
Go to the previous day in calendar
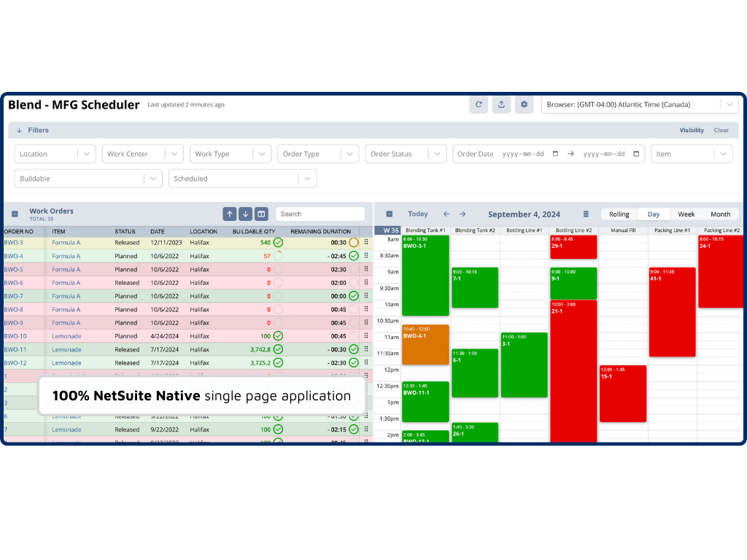click(446, 214)
